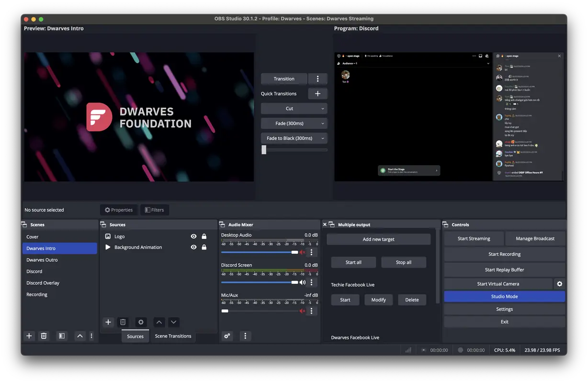This screenshot has height=383, width=588.
Task: Delete the selected source with the trash icon
Action: pos(123,322)
